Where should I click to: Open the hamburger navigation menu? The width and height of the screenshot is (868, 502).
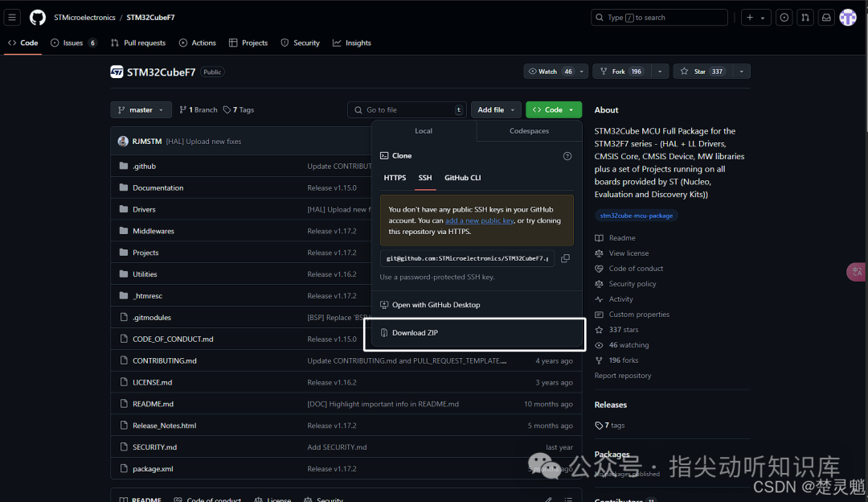[12, 18]
